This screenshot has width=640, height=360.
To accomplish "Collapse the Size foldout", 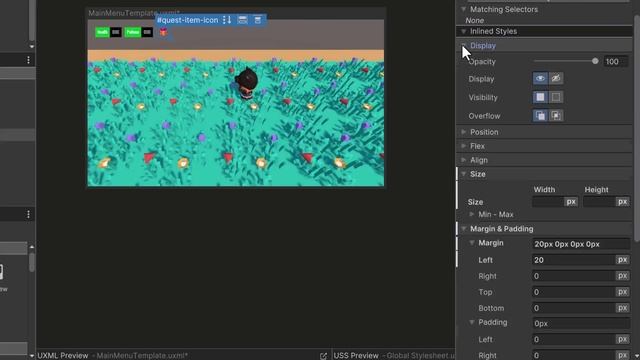I will (464, 174).
